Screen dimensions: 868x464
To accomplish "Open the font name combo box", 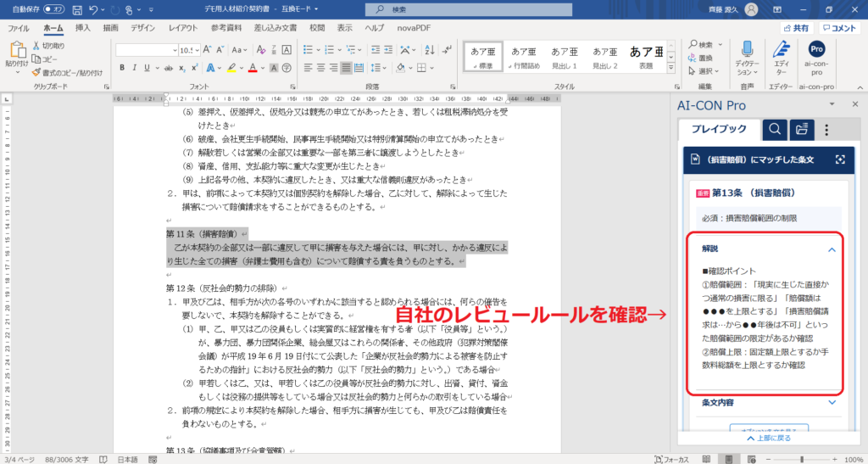I will coord(147,50).
